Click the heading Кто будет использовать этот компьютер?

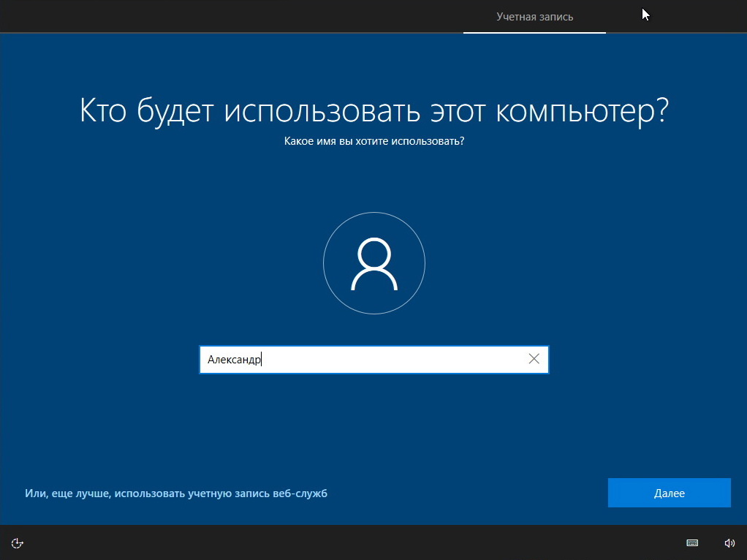(373, 111)
